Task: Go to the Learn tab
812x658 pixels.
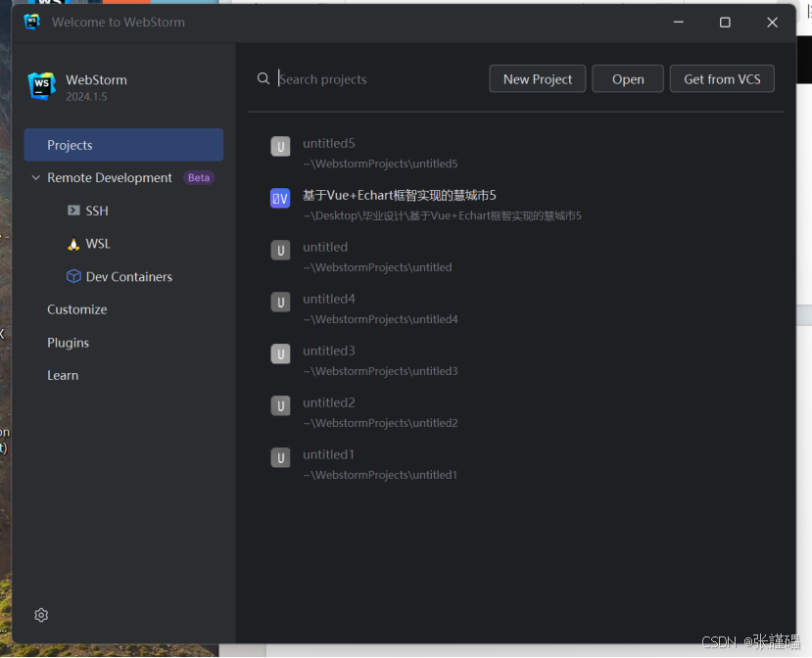Action: point(63,375)
